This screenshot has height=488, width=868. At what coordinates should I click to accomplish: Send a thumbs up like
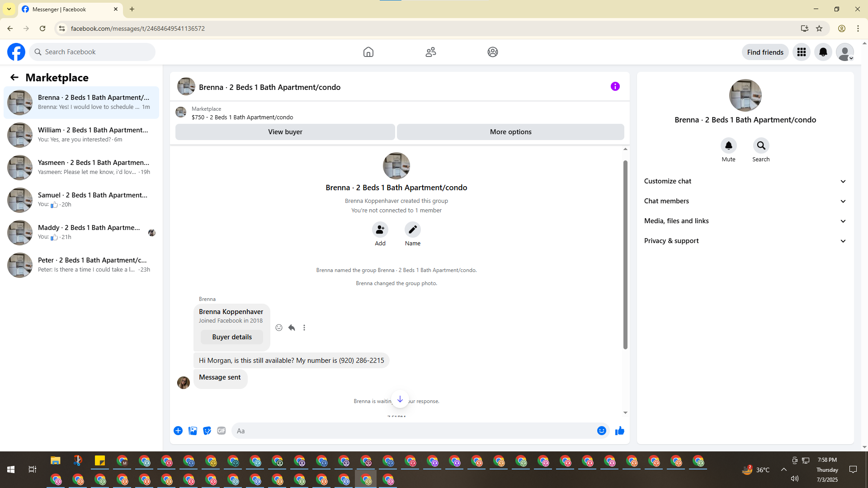(x=619, y=431)
